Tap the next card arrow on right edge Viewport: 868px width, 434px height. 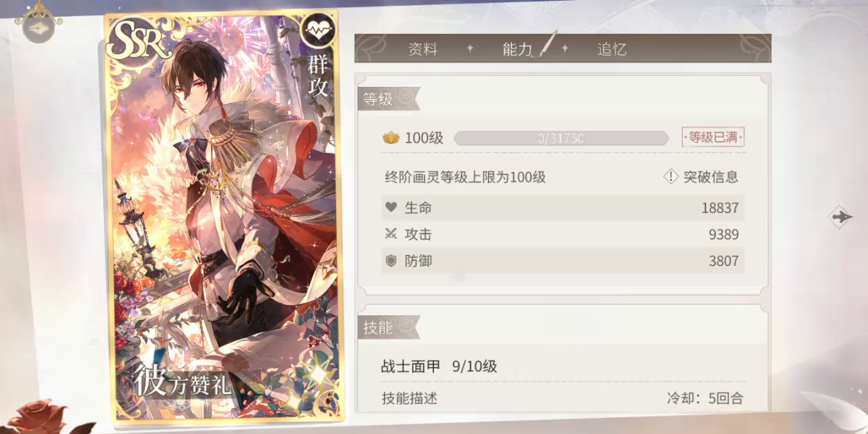coord(841,217)
